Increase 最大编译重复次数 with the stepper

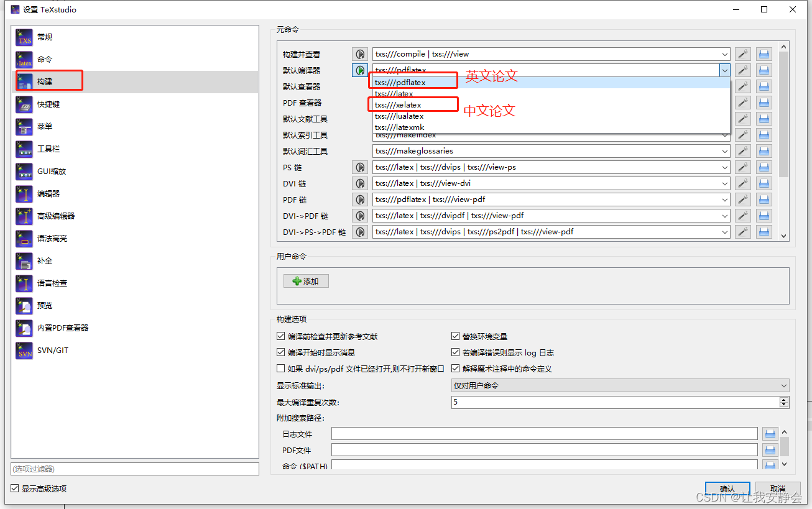(783, 399)
